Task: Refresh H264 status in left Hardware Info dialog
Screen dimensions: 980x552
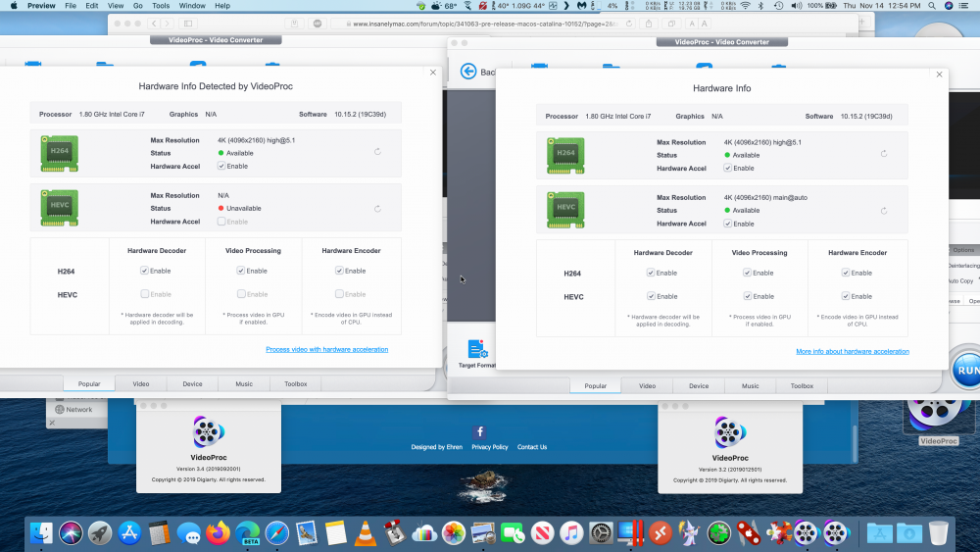Action: (377, 152)
